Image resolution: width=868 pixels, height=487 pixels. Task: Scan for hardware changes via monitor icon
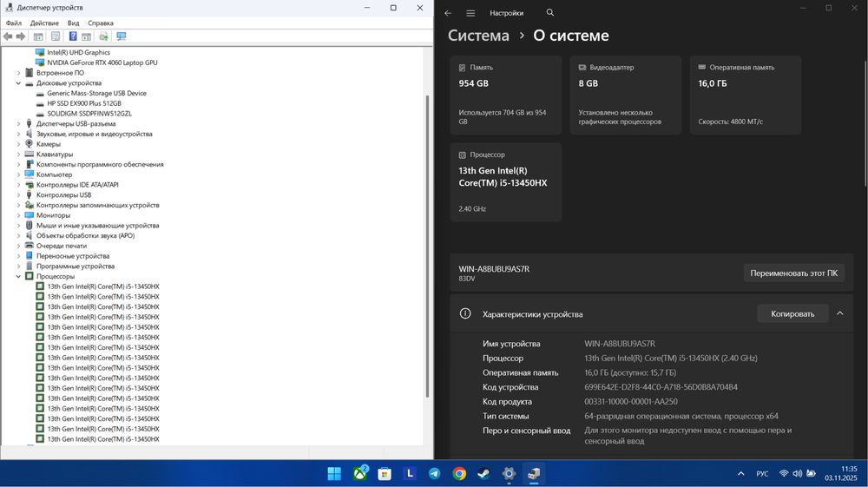[x=122, y=36]
